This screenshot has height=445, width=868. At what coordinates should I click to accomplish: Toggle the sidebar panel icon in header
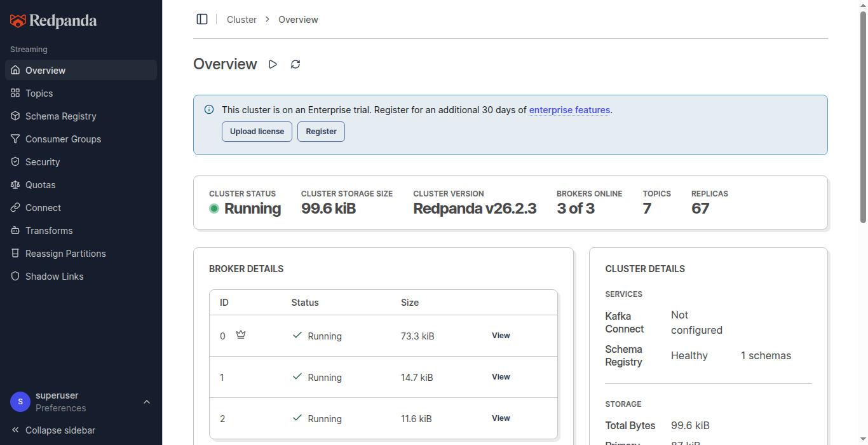(202, 19)
